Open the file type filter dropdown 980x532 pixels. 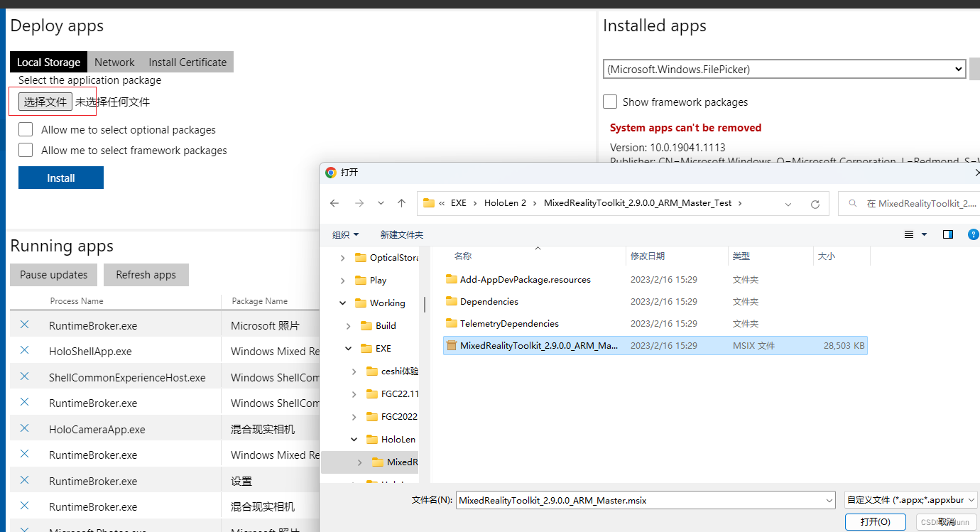pos(911,500)
